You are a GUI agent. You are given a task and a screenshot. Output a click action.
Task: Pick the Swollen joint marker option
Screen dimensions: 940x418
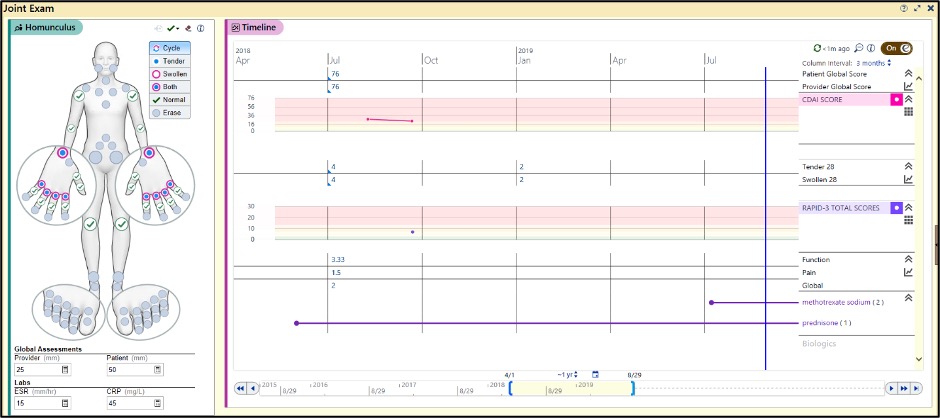click(170, 74)
